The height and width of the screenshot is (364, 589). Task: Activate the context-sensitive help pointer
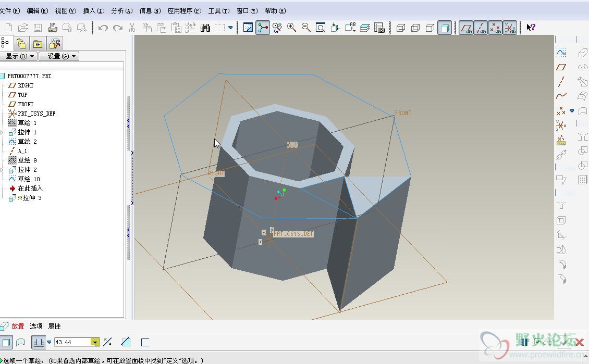coord(531,28)
